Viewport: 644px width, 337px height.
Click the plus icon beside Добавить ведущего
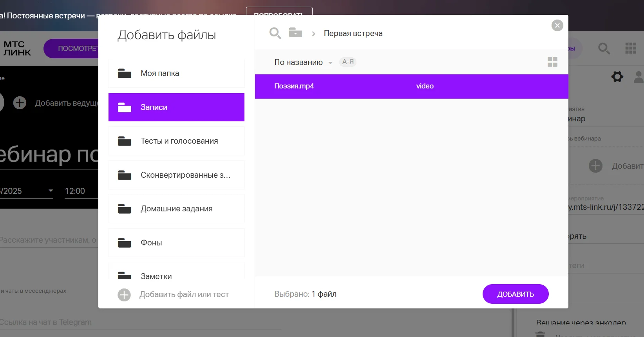point(20,103)
